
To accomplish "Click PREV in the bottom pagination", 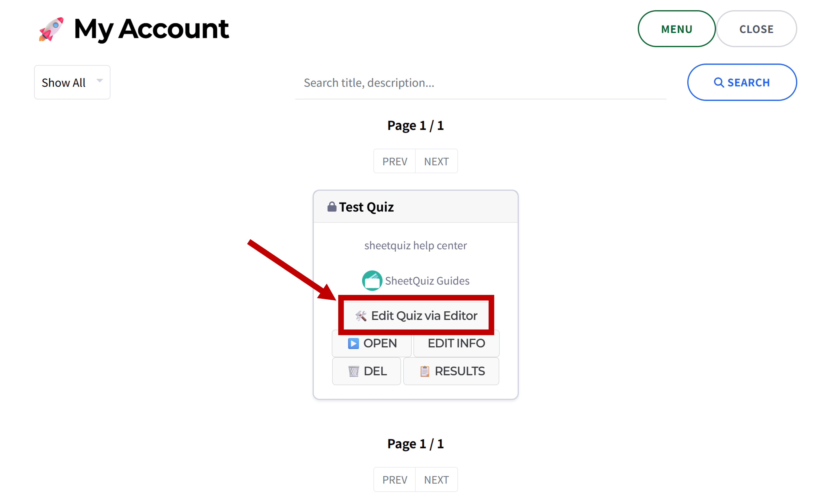I will pyautogui.click(x=395, y=479).
